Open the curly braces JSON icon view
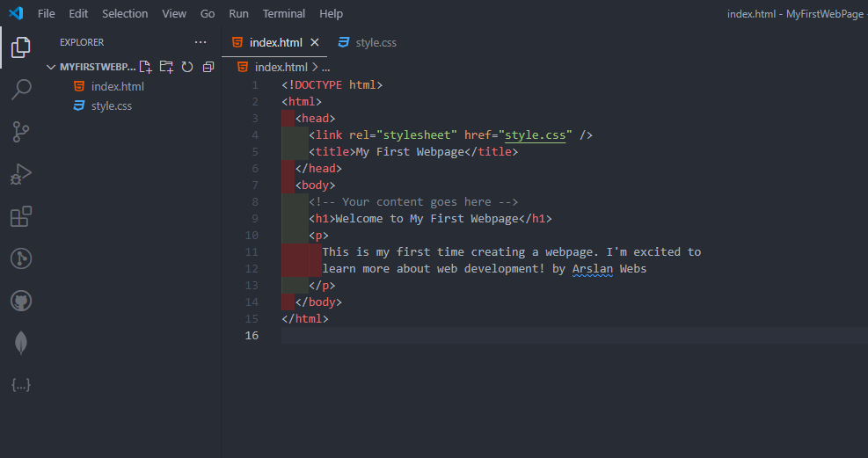868x458 pixels. pyautogui.click(x=20, y=385)
